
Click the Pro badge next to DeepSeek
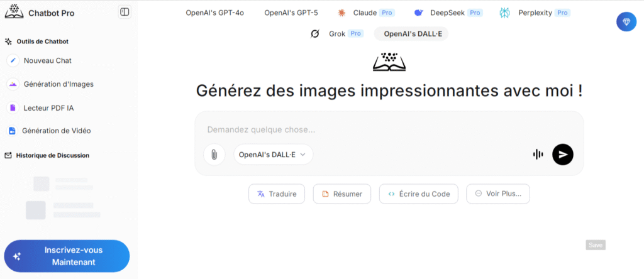(x=475, y=13)
